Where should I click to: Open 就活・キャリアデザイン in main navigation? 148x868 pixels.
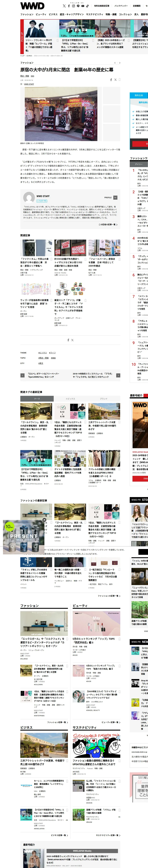click(x=72, y=14)
